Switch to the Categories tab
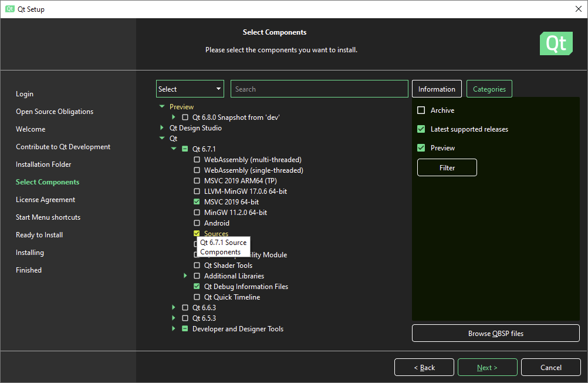 pyautogui.click(x=489, y=89)
